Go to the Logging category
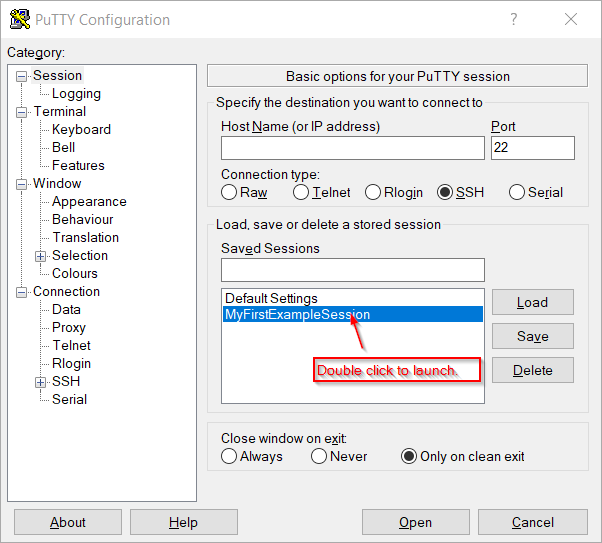Image resolution: width=602 pixels, height=543 pixels. tap(76, 93)
